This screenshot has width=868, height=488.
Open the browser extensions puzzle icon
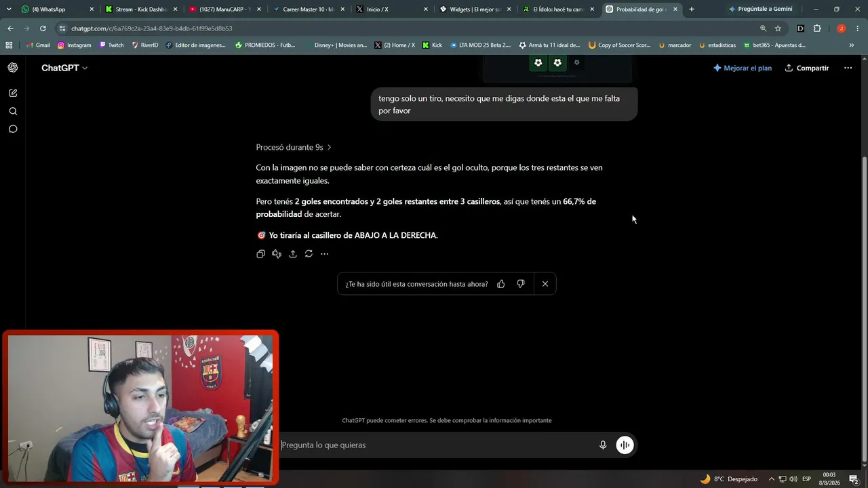coord(817,28)
